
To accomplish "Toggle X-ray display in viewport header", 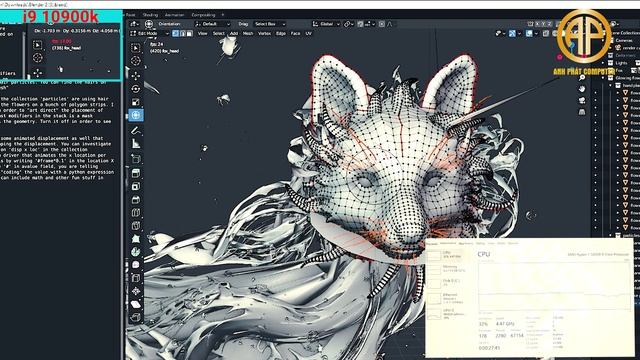I will click(x=546, y=33).
